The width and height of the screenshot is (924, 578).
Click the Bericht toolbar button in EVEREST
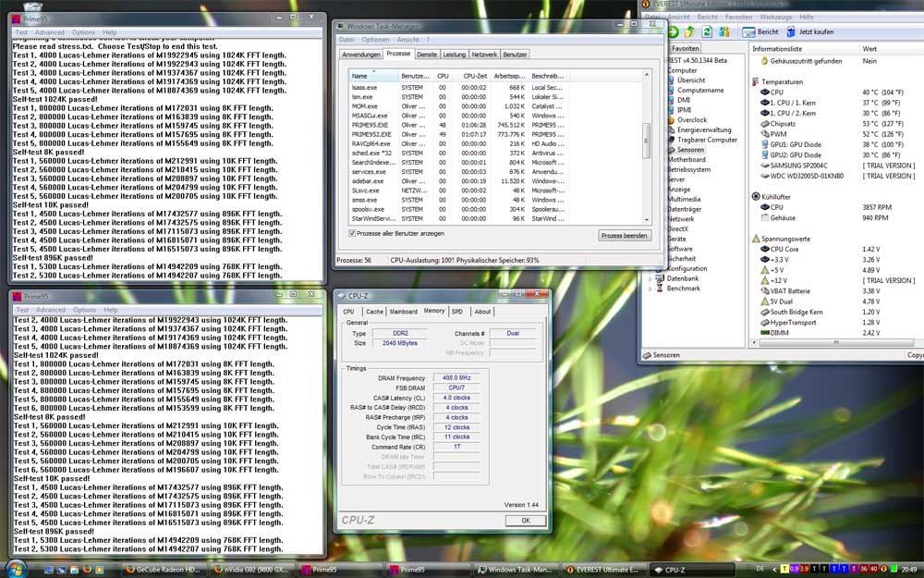tap(760, 31)
